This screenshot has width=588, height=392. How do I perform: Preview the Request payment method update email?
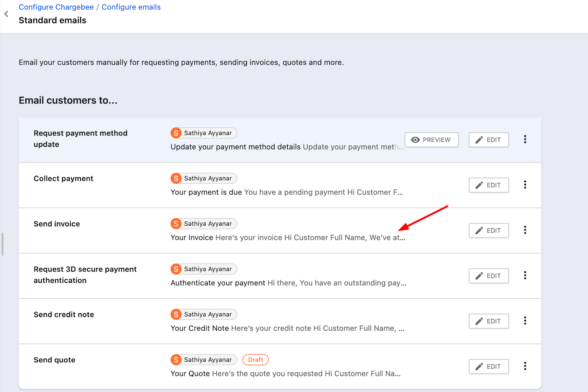tap(431, 140)
